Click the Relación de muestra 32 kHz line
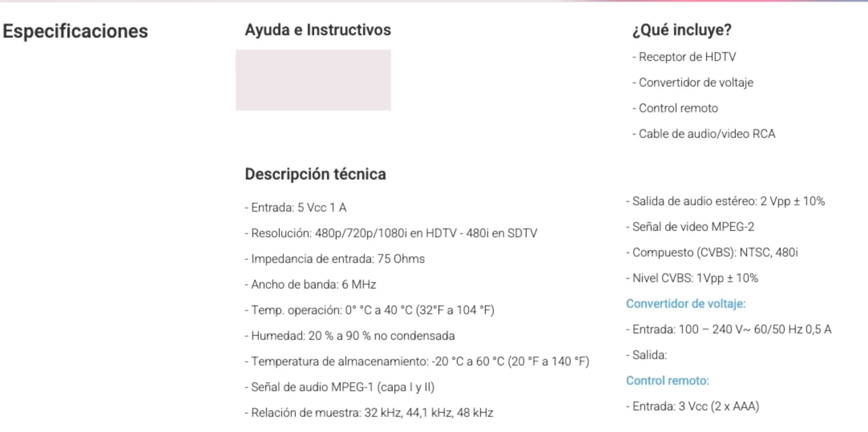The image size is (868, 432). click(369, 413)
